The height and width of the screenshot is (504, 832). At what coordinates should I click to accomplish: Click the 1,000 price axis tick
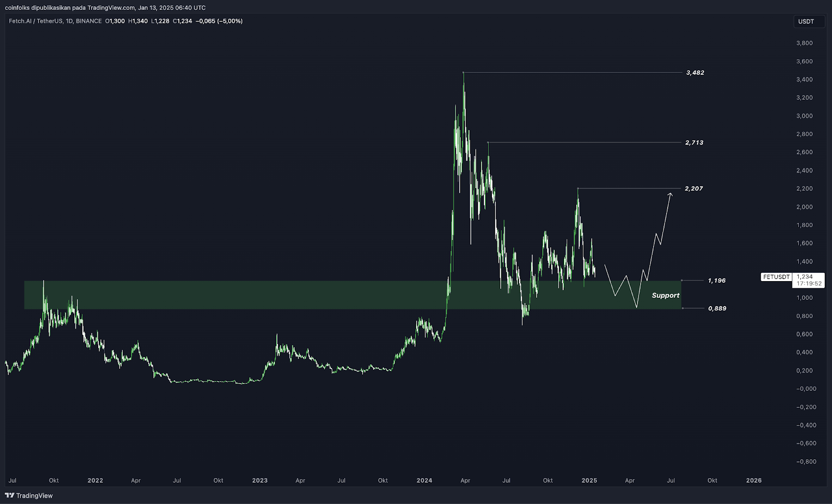804,298
